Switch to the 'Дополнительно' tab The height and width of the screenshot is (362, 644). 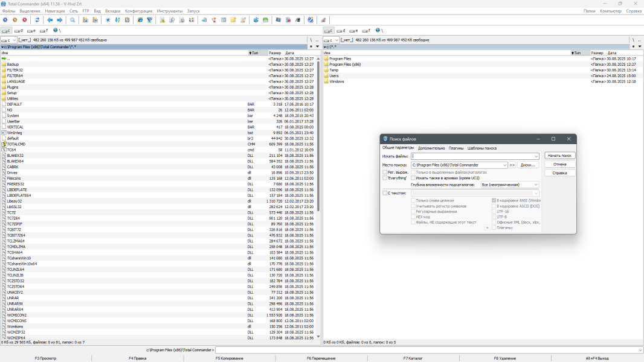(x=431, y=148)
